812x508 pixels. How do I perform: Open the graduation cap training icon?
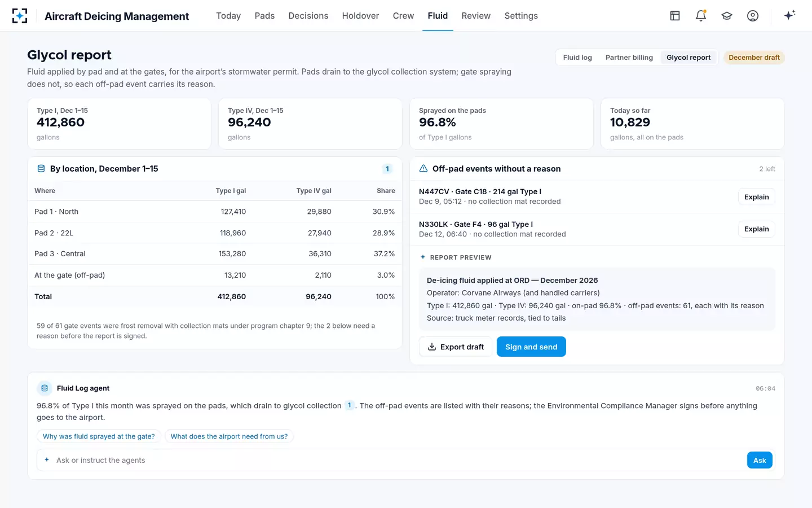point(727,16)
